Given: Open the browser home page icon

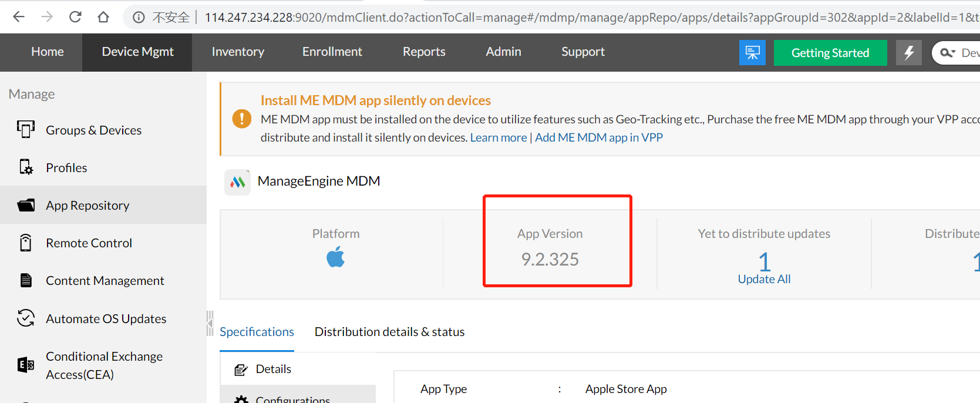Looking at the screenshot, I should click(x=103, y=17).
